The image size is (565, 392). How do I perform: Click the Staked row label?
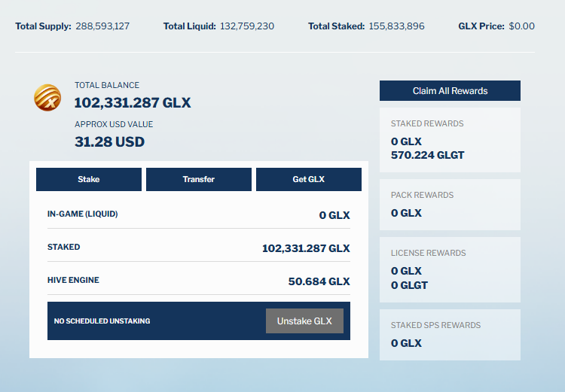pyautogui.click(x=64, y=247)
